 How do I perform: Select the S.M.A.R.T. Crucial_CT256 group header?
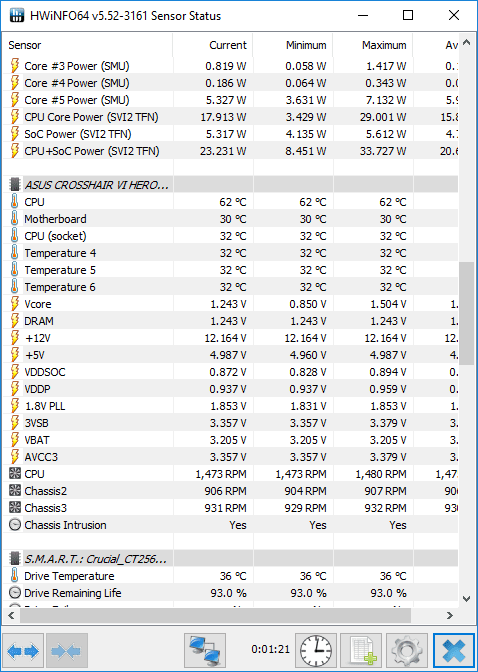[x=230, y=559]
